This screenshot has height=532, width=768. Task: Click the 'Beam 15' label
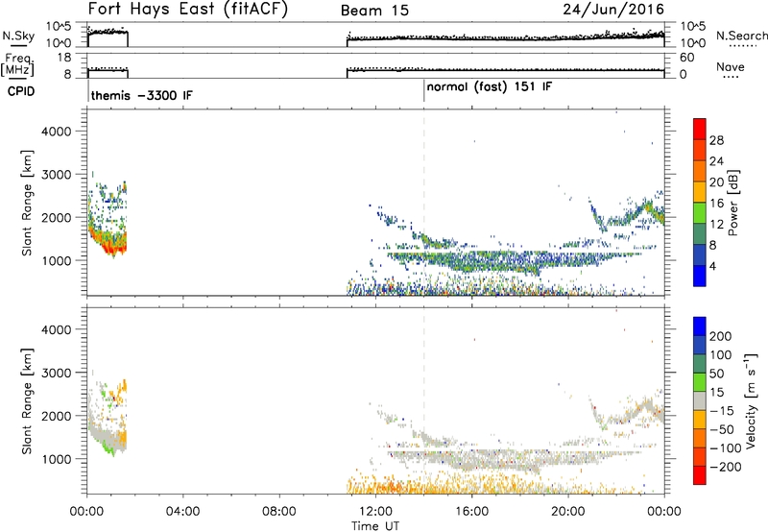[x=374, y=11]
